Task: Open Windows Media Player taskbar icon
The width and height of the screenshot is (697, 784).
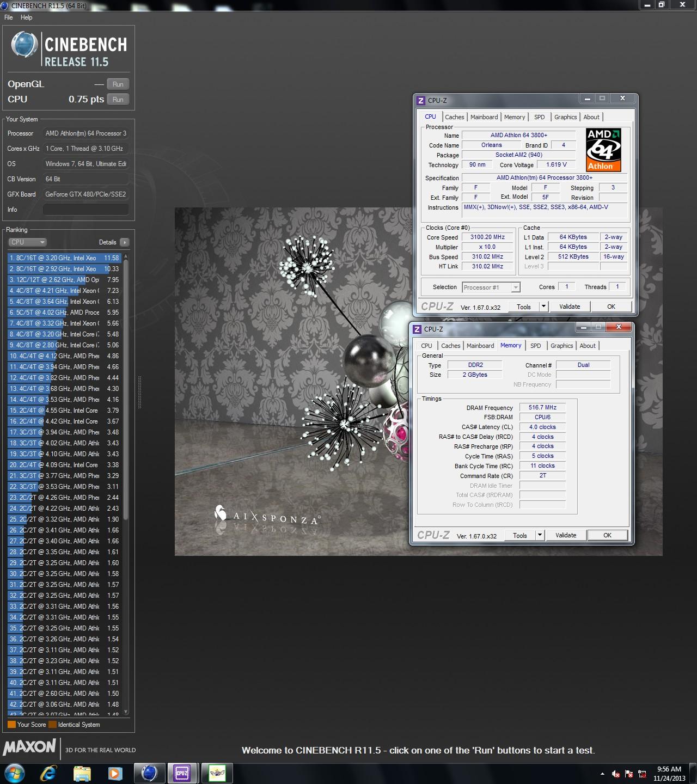Action: 115,773
